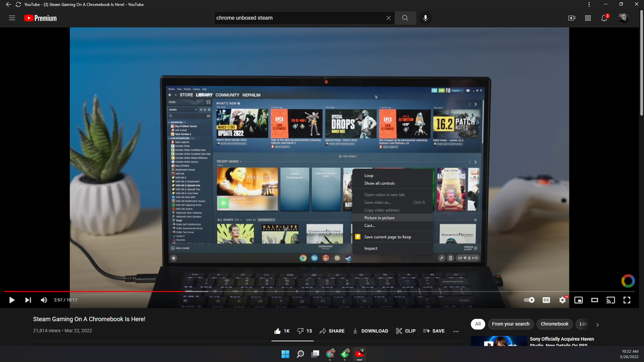644x362 pixels.
Task: Mute the video with the speaker icon
Action: click(44, 300)
